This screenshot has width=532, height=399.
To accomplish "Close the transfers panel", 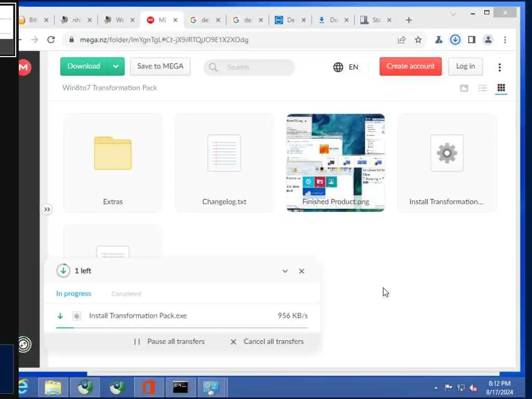I will [x=302, y=271].
